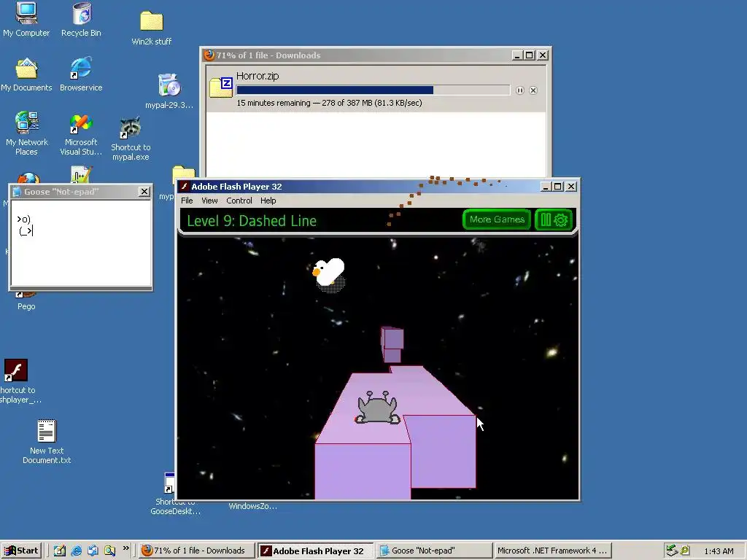Click the More Games button

tap(497, 219)
